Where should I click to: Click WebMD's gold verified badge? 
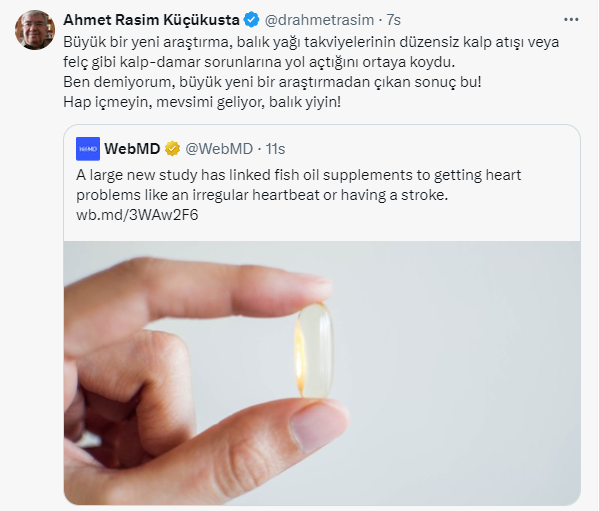coord(172,149)
